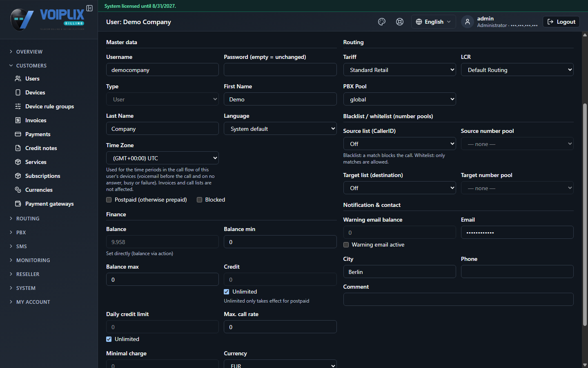Image resolution: width=588 pixels, height=368 pixels.
Task: Focus the City field
Action: point(399,272)
